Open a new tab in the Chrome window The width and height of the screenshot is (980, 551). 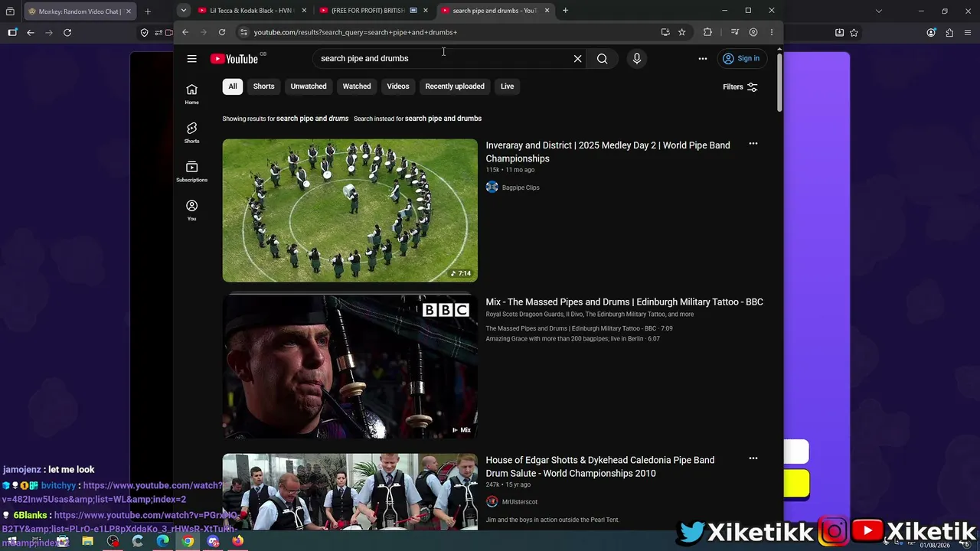[x=565, y=11]
